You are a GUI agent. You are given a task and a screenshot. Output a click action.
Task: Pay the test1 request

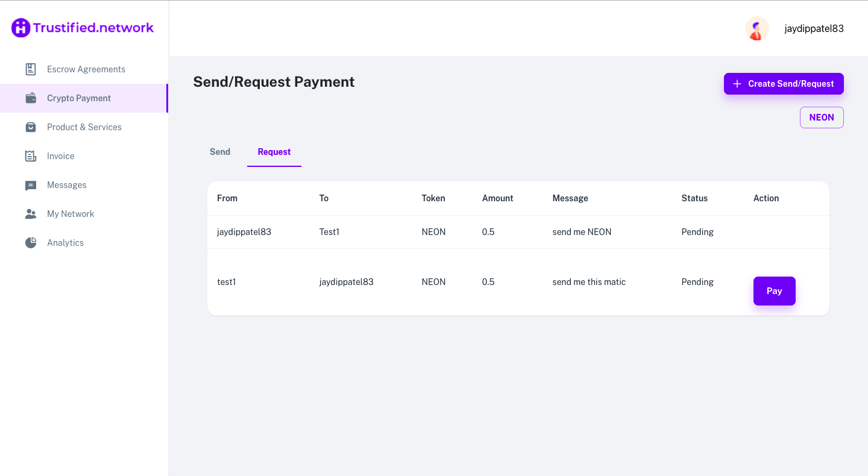(x=775, y=291)
